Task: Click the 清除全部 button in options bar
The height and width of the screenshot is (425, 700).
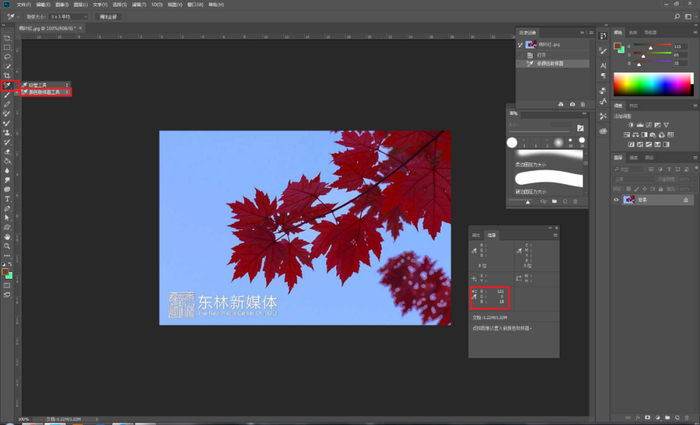Action: click(108, 17)
